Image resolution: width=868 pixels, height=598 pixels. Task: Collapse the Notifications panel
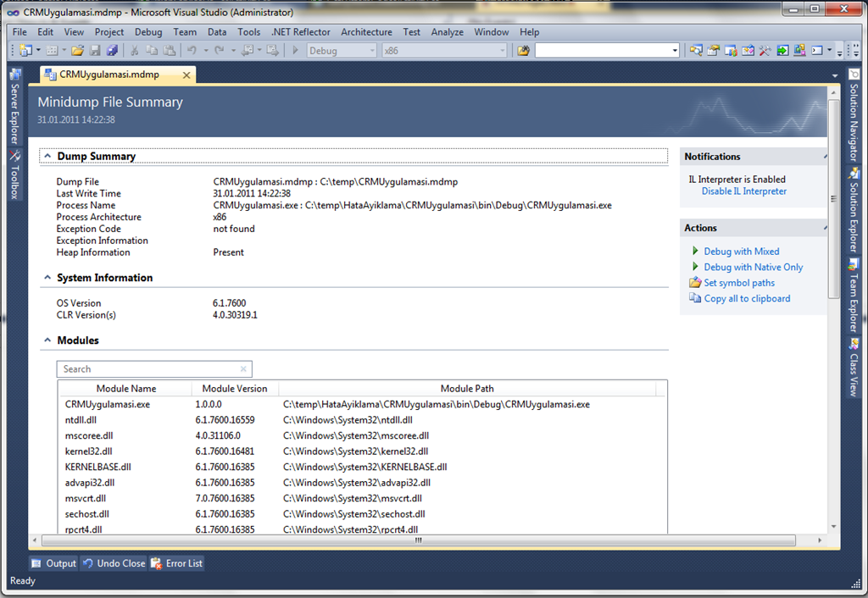[x=825, y=157]
